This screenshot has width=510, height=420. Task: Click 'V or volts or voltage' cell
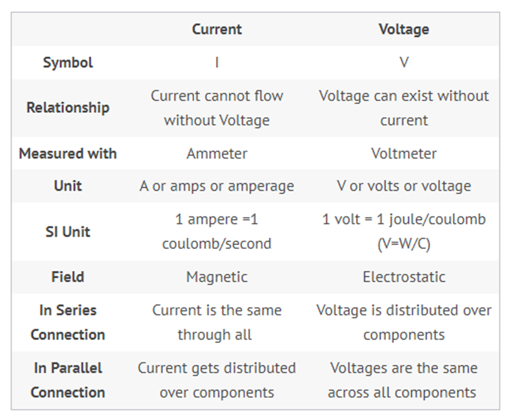click(403, 186)
